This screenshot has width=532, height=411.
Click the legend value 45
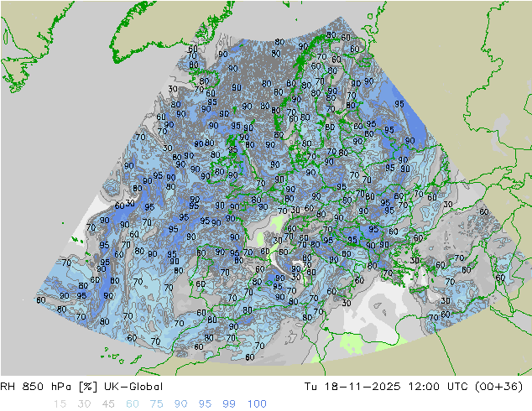pos(108,404)
